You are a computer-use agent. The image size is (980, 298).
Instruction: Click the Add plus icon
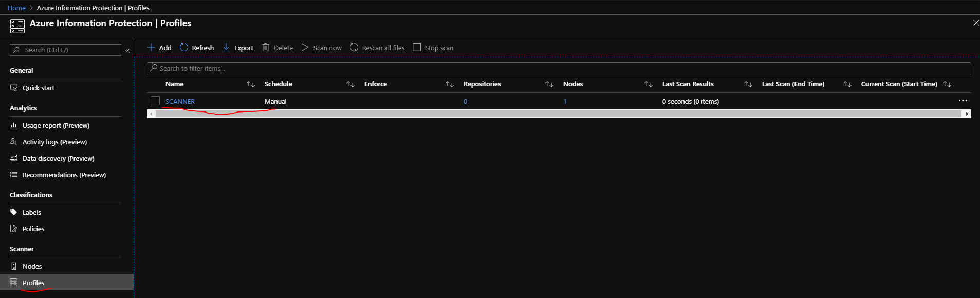click(151, 47)
